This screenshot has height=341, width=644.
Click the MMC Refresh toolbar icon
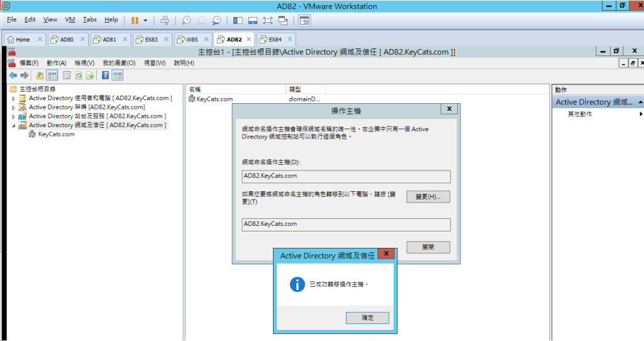coord(79,75)
